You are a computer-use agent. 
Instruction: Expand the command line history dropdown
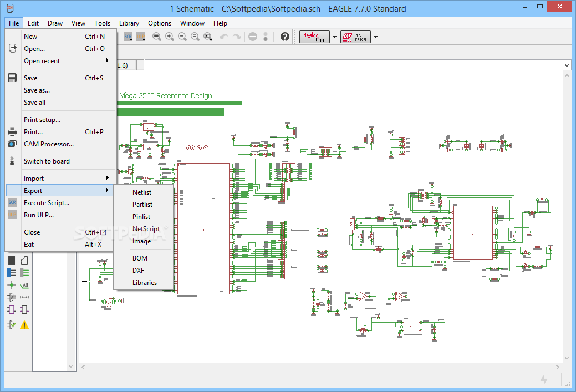click(x=567, y=65)
